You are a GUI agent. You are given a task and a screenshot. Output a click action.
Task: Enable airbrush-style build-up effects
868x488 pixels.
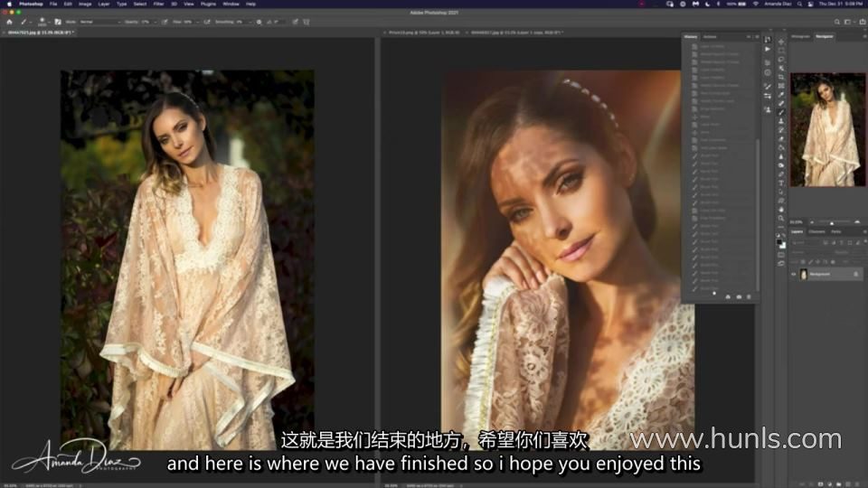(206, 22)
